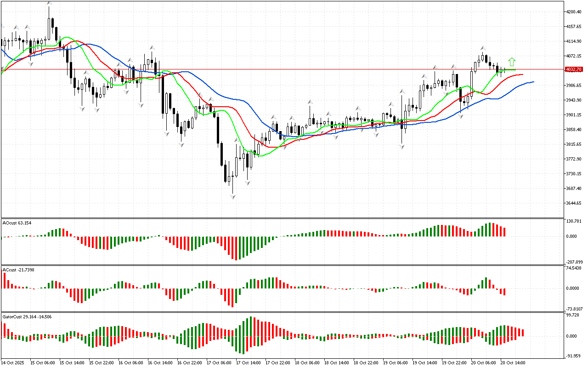The width and height of the screenshot is (588, 368).
Task: Select right end of blue Alligator line
Action: 533,82
